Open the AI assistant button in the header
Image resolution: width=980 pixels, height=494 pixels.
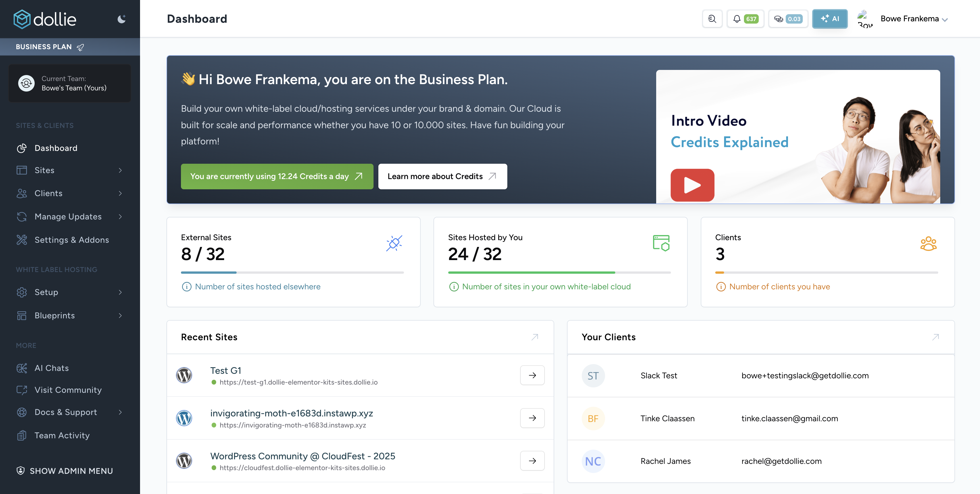click(x=830, y=18)
